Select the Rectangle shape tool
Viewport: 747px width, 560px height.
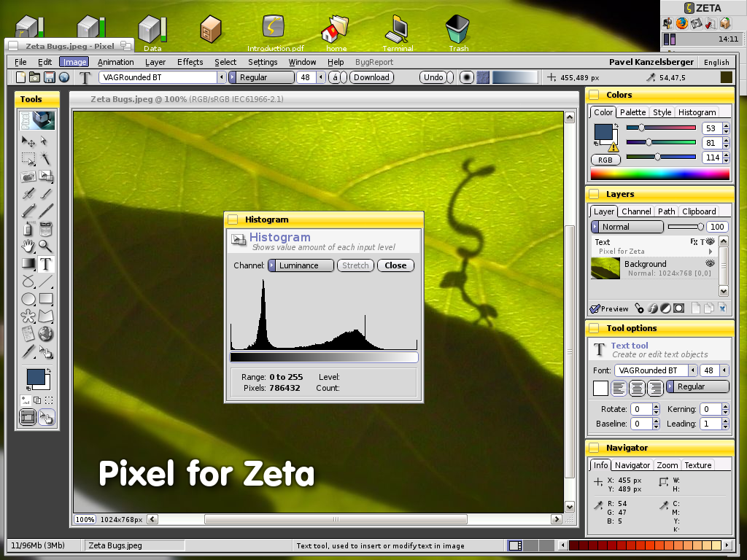pos(46,299)
